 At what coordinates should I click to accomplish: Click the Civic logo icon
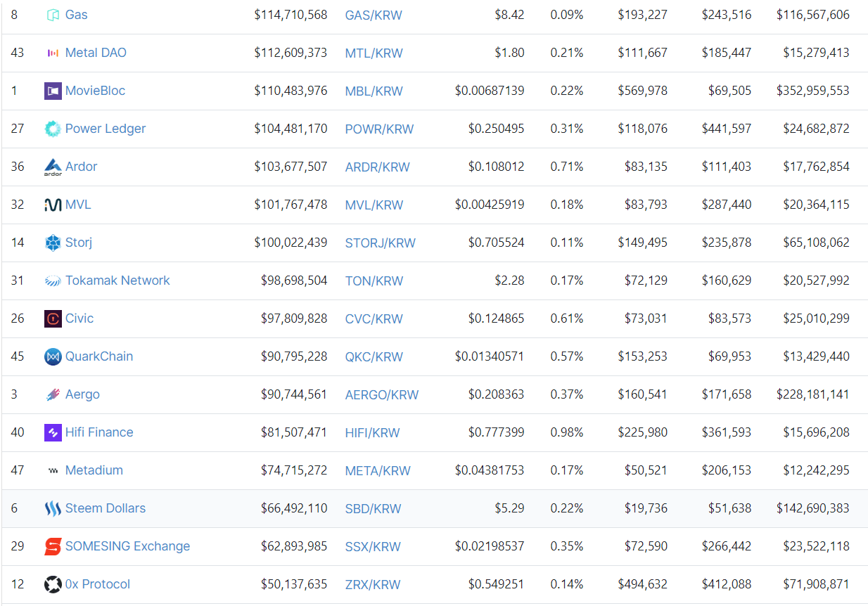[x=53, y=318]
